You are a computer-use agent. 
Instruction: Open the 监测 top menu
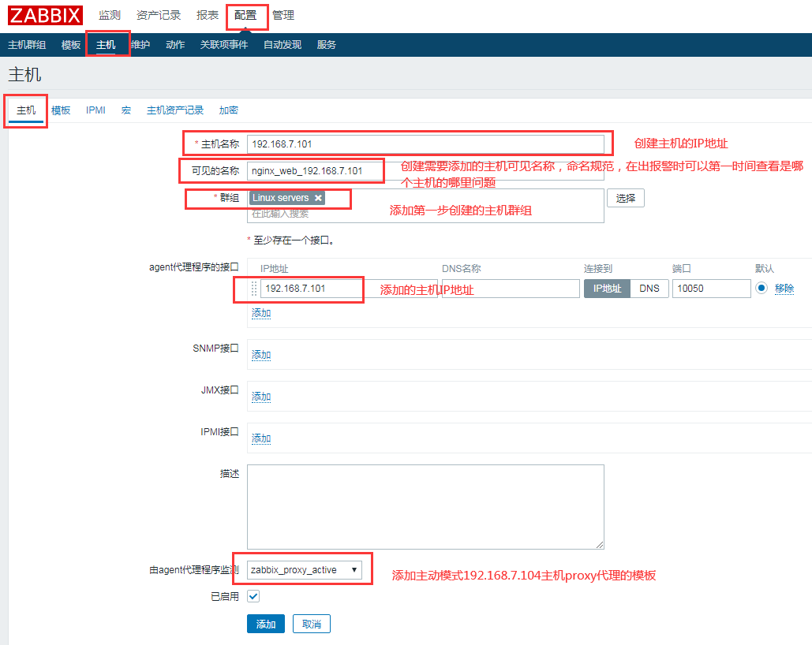(109, 16)
